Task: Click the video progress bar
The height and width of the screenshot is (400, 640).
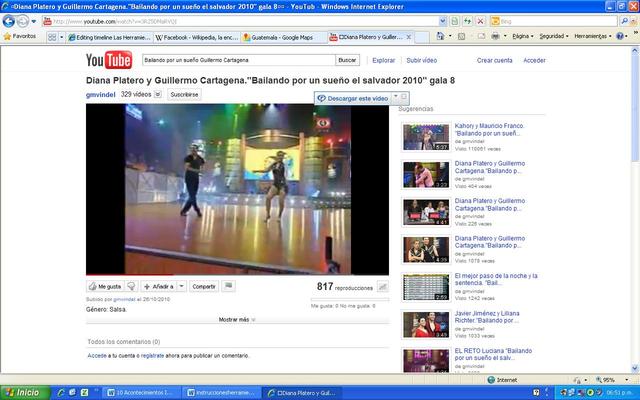Action: tap(237, 274)
